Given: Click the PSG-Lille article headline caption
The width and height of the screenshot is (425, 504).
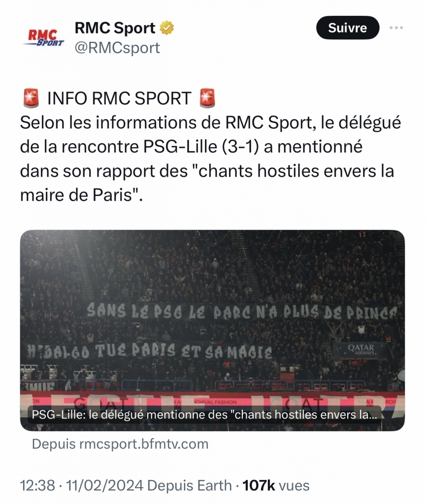Looking at the screenshot, I should pos(204,414).
